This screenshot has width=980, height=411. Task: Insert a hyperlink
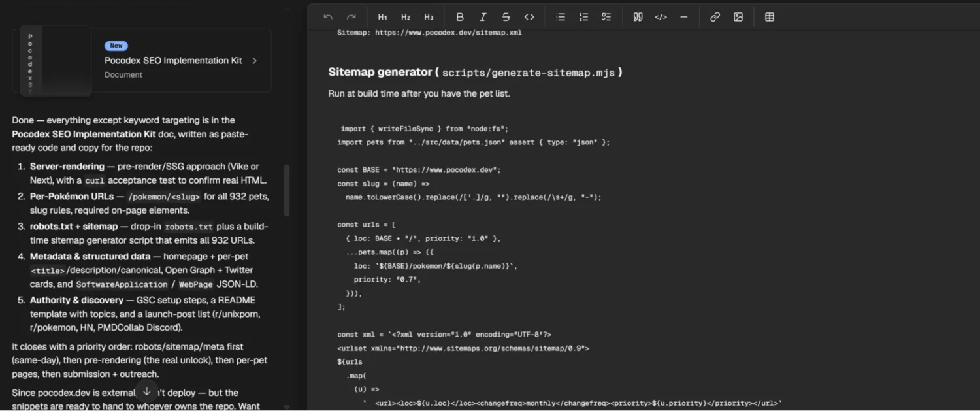coord(715,17)
